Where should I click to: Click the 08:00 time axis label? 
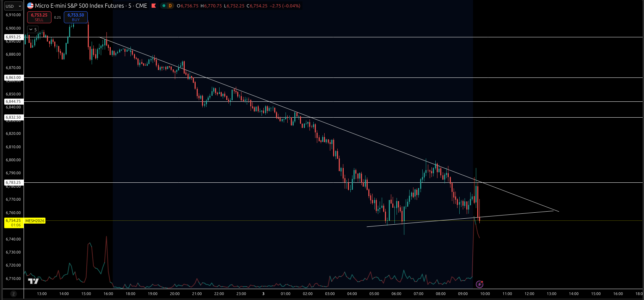441,294
